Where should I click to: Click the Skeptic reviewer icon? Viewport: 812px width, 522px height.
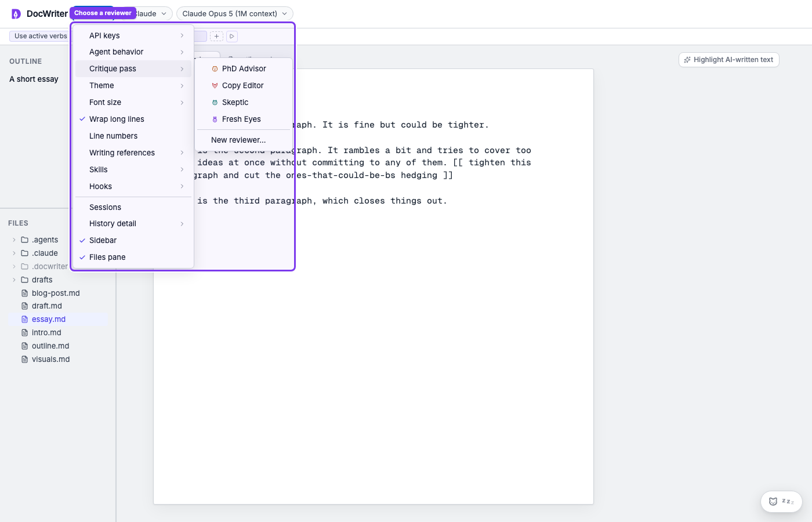(215, 102)
